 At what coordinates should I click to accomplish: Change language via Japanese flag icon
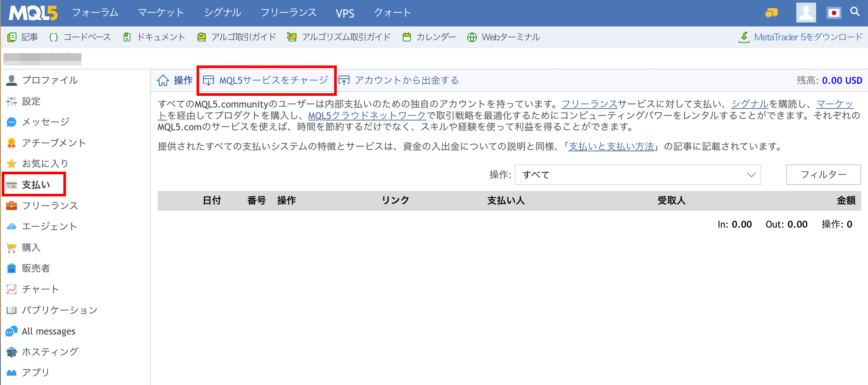(834, 13)
